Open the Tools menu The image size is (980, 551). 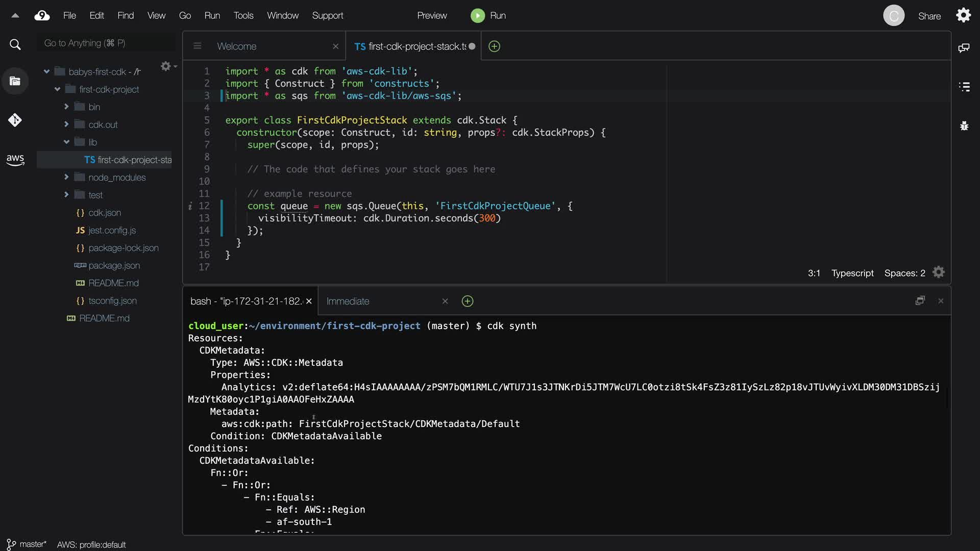pyautogui.click(x=243, y=16)
